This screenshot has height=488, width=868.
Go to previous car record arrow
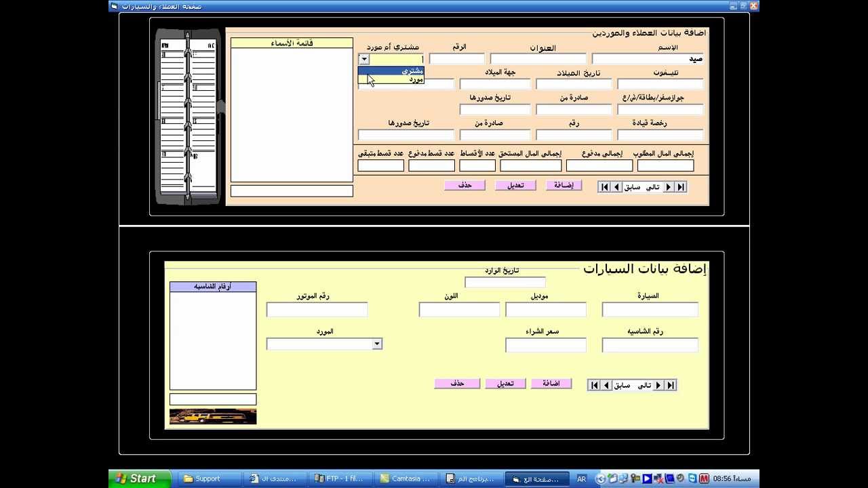(606, 385)
